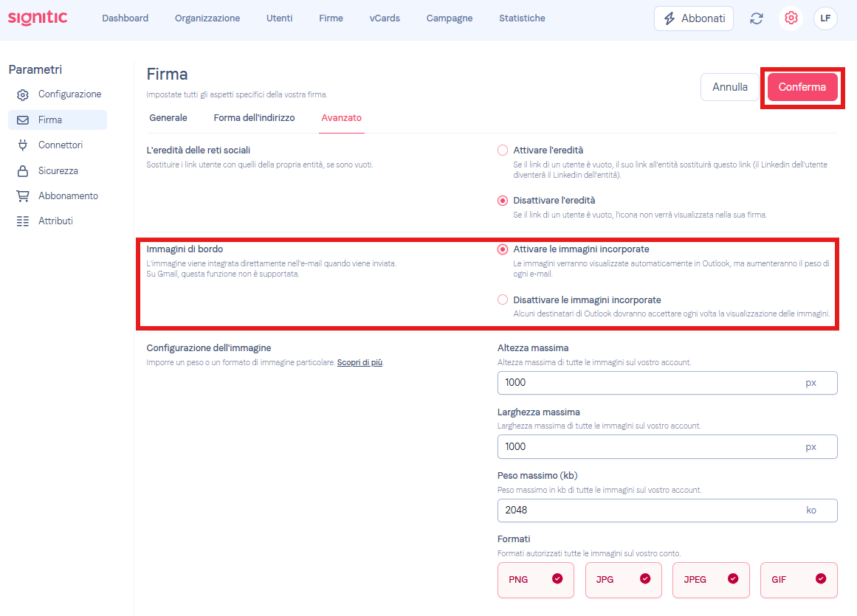Open Attributi in Parametri sidebar
The width and height of the screenshot is (857, 616).
click(58, 221)
